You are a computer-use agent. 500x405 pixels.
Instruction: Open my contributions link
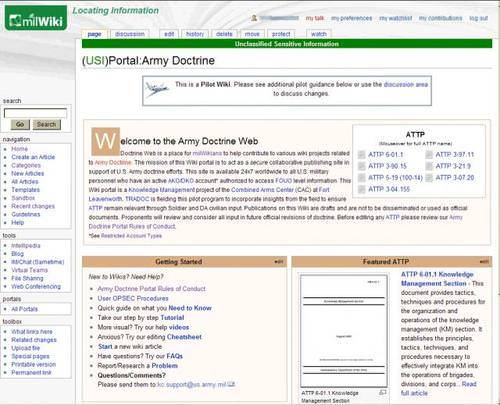pos(440,18)
